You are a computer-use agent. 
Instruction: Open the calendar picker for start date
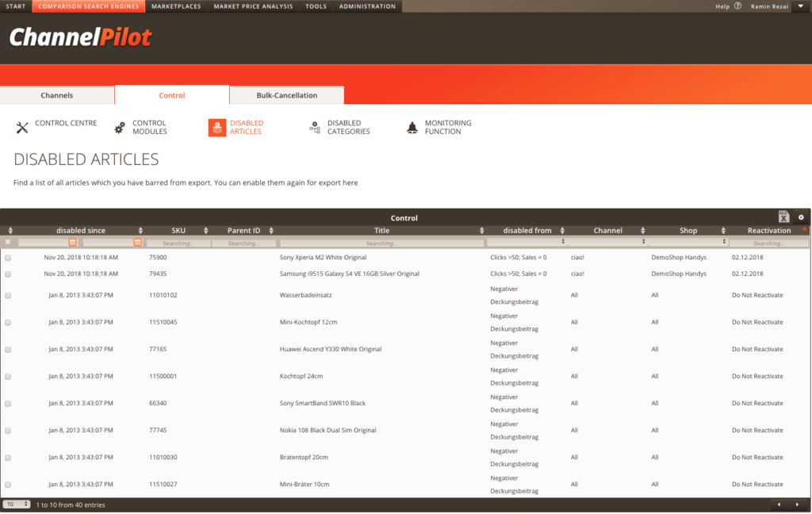click(x=73, y=242)
